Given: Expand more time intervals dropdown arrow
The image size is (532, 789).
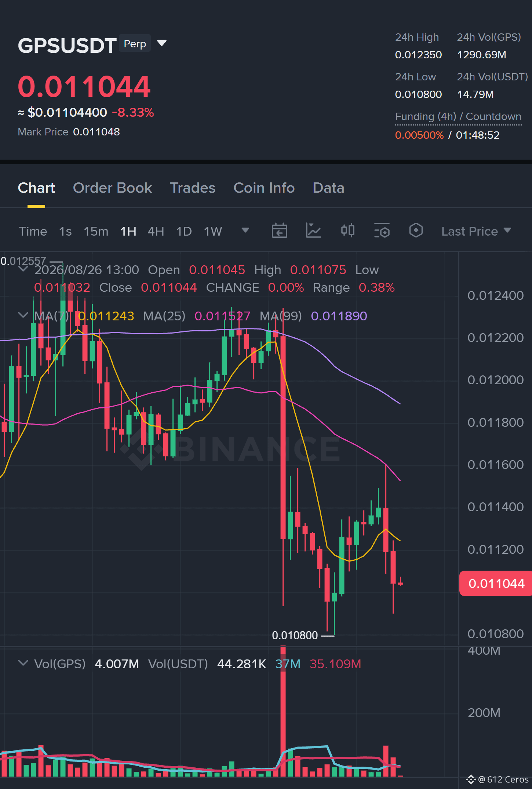Looking at the screenshot, I should (245, 230).
